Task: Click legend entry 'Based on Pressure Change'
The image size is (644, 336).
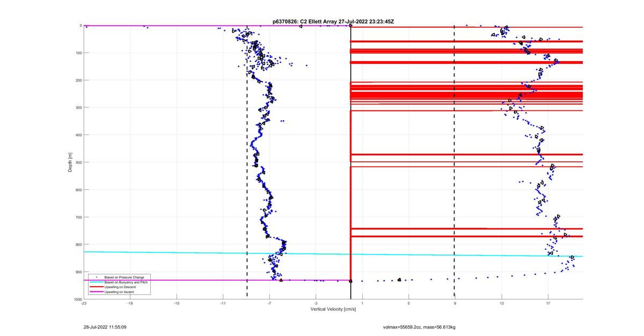Action: pyautogui.click(x=124, y=277)
